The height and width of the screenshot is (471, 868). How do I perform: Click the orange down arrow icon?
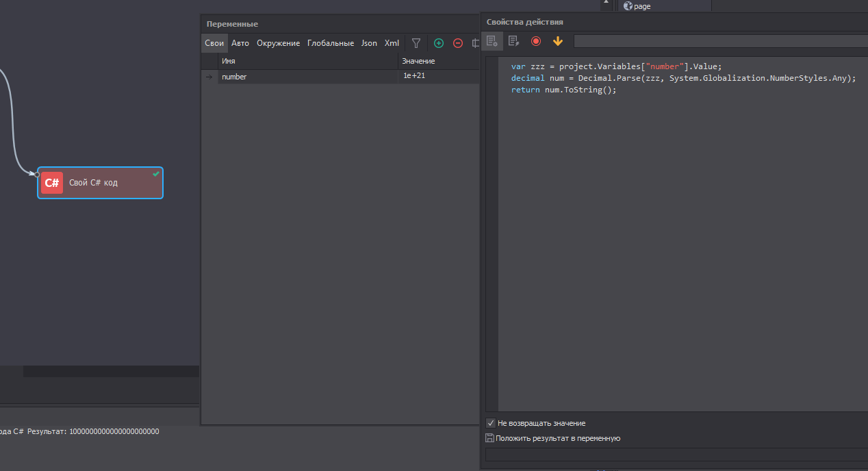pyautogui.click(x=558, y=41)
